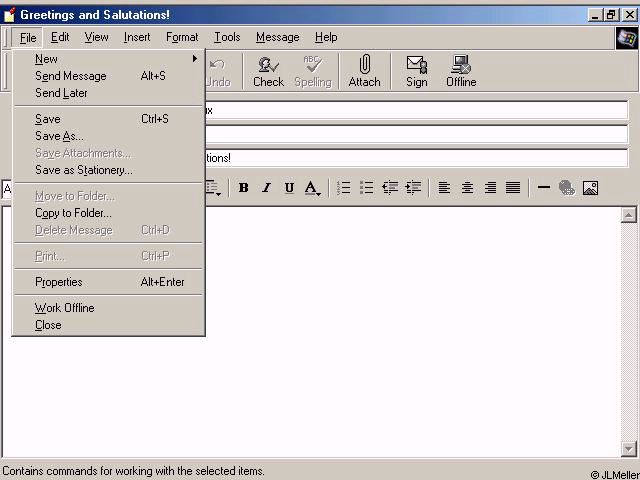Open the Edit menu

(60, 37)
